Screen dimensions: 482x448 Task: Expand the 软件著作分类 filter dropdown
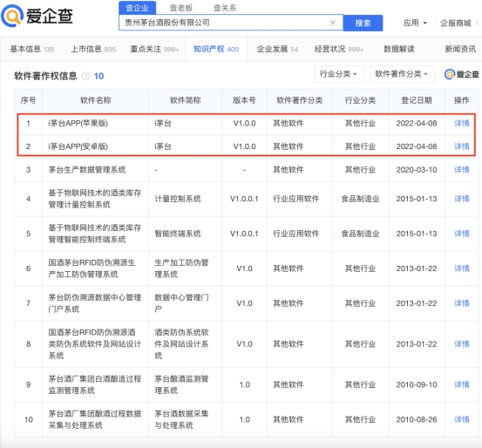tap(402, 74)
